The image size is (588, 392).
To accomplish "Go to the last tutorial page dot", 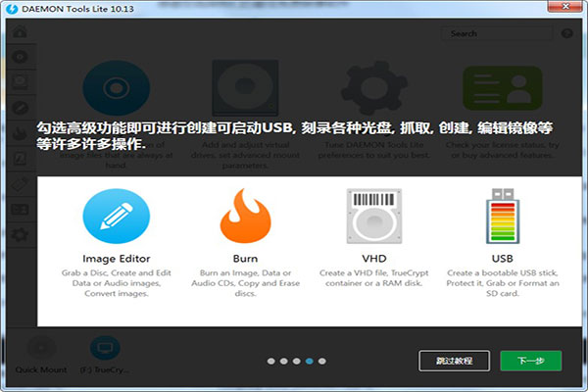I will [321, 361].
